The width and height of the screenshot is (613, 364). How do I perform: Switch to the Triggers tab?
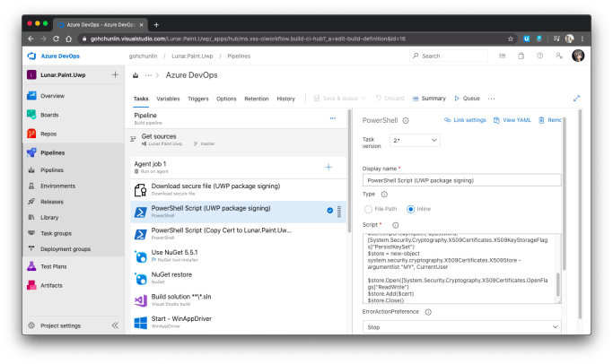pyautogui.click(x=198, y=99)
